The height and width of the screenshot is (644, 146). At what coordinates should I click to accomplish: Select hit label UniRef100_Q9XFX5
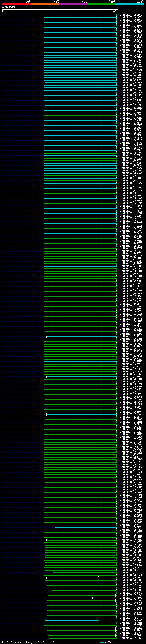click(131, 301)
